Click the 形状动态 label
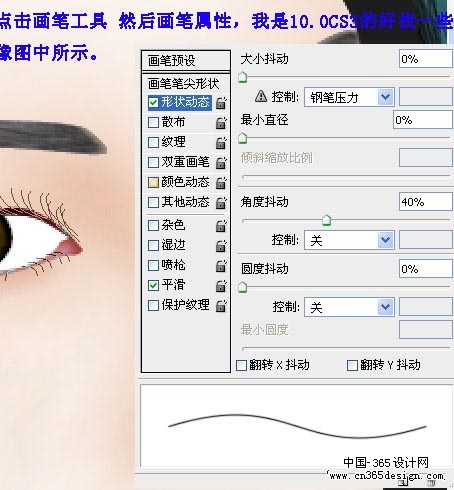The height and width of the screenshot is (490, 454). pyautogui.click(x=186, y=102)
